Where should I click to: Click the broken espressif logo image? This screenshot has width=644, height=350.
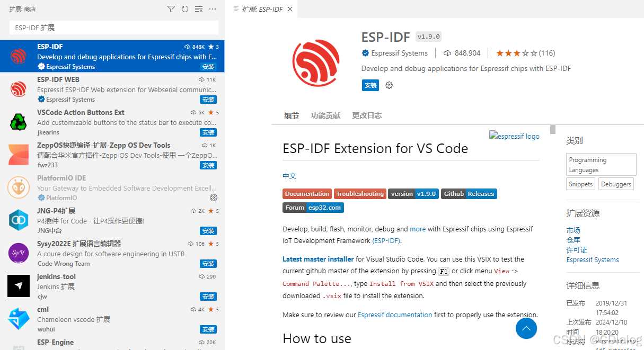click(514, 136)
